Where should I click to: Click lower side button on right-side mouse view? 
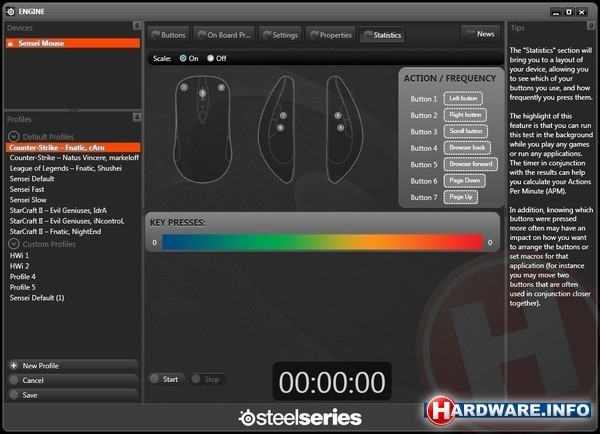coord(341,127)
